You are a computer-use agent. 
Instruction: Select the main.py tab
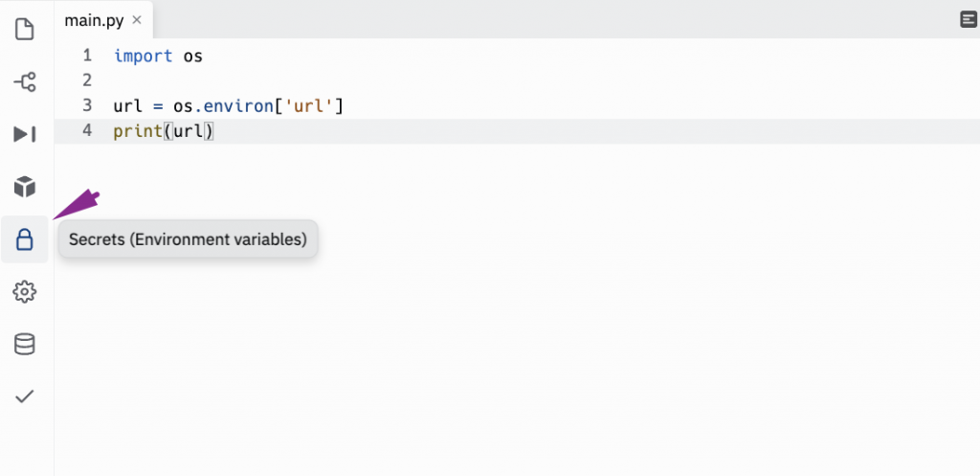click(x=96, y=19)
